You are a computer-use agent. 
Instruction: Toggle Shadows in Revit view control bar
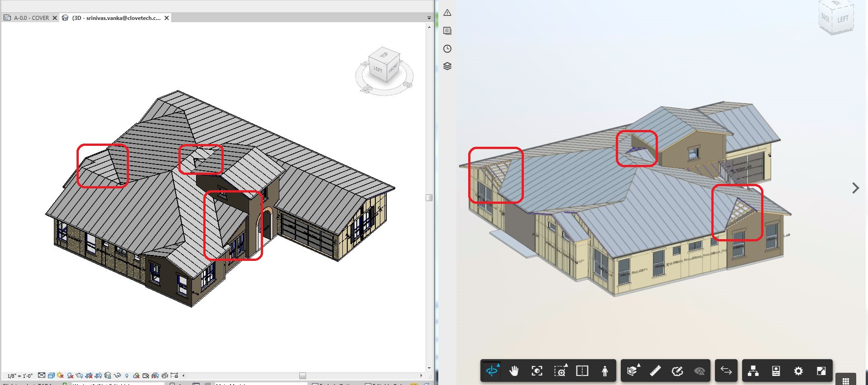click(70, 375)
